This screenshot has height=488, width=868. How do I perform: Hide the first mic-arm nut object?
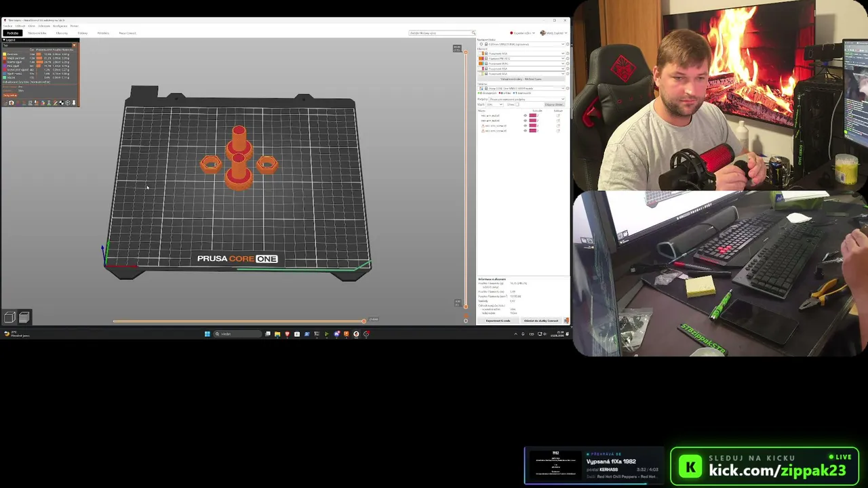525,116
